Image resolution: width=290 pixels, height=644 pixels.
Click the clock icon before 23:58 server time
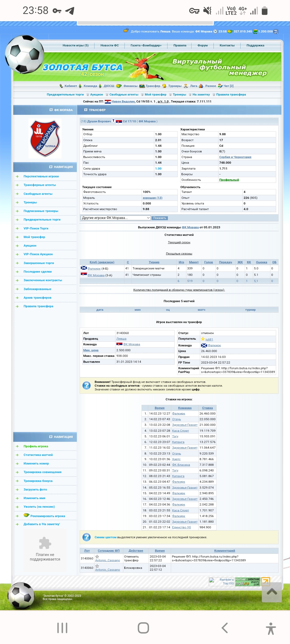tap(215, 32)
